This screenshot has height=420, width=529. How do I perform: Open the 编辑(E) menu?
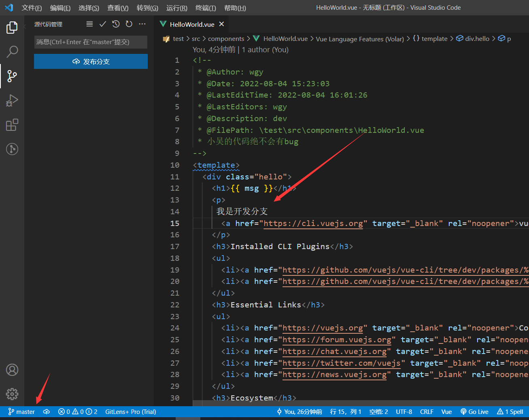(x=60, y=8)
